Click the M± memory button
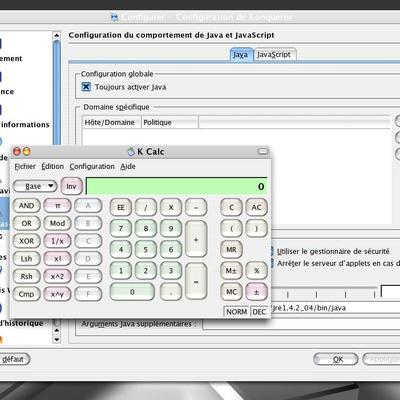The image size is (400, 400). pyautogui.click(x=231, y=270)
